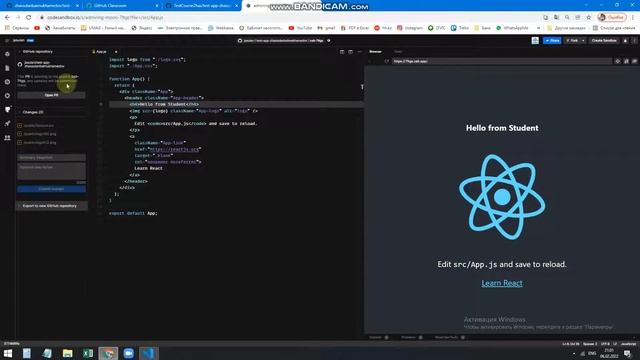This screenshot has height=360, width=640.
Task: Click the Create Sandbox button
Action: point(604,40)
